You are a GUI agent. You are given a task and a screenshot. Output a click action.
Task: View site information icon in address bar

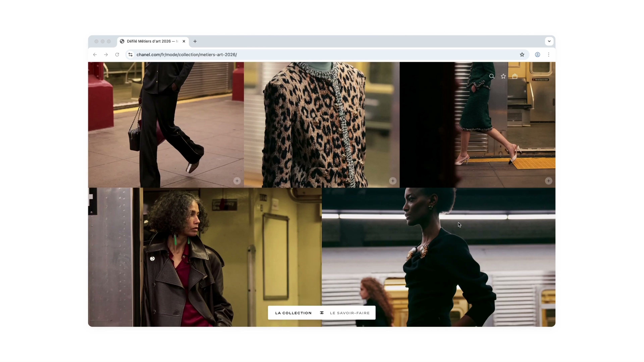coord(130,55)
